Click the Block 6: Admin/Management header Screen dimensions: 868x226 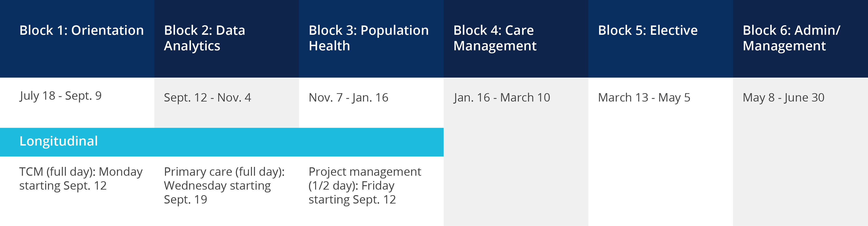tap(791, 38)
